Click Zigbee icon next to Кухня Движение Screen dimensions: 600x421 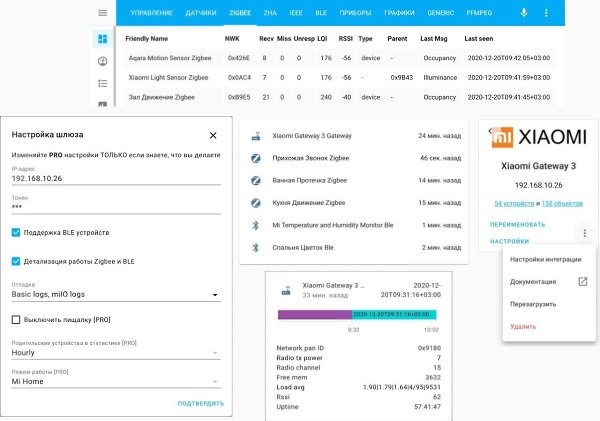pyautogui.click(x=256, y=202)
